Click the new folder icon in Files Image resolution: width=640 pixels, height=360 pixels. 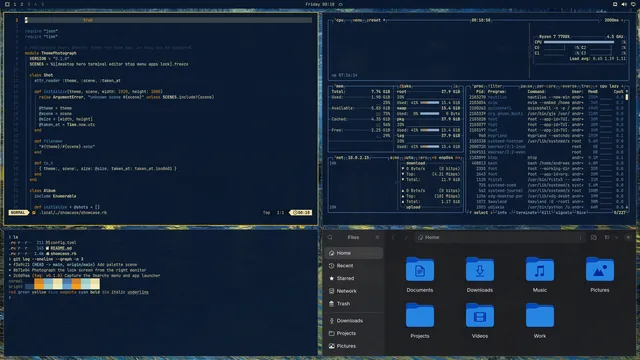(594, 238)
